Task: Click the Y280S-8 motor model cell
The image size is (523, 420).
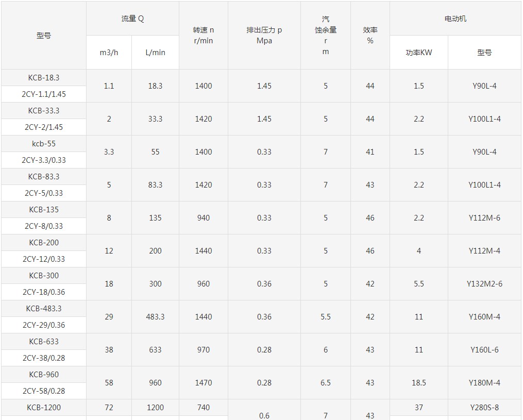Action: point(484,408)
